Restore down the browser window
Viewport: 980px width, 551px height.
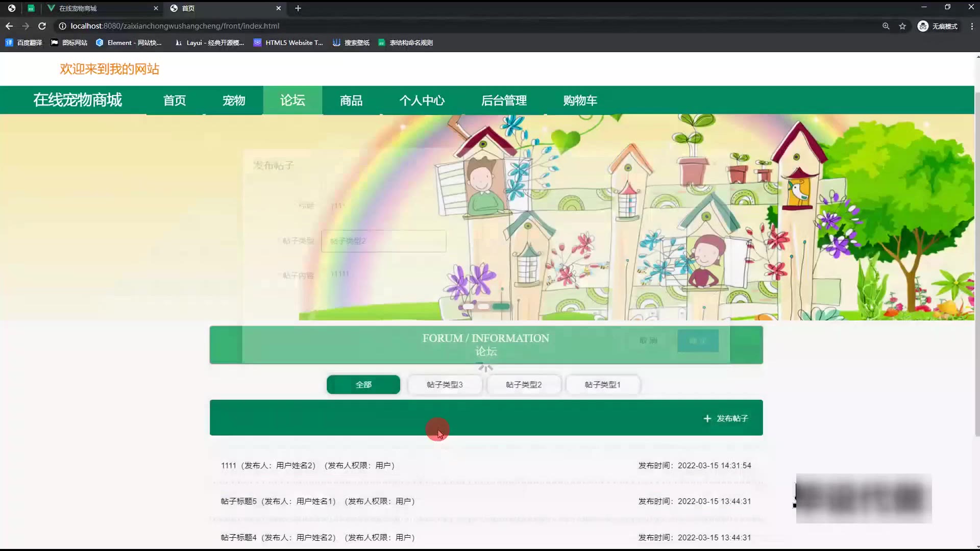point(947,7)
